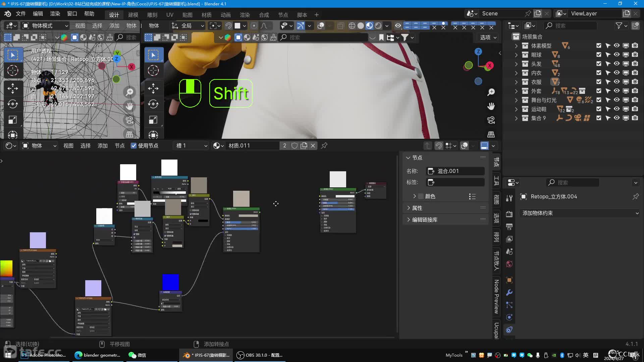Viewport: 644px width, 362px height.
Task: Toggle exclude checkbox for 眼球 collection
Action: [x=599, y=55]
